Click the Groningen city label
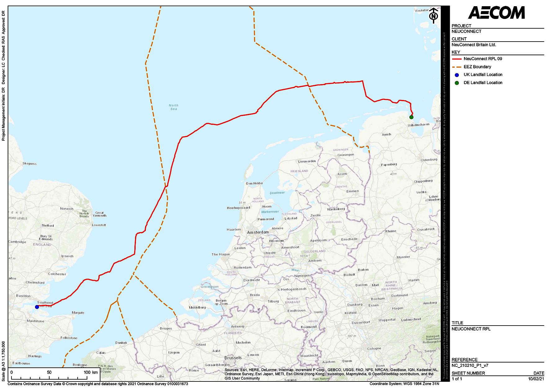The width and height of the screenshot is (550, 392). [345, 155]
